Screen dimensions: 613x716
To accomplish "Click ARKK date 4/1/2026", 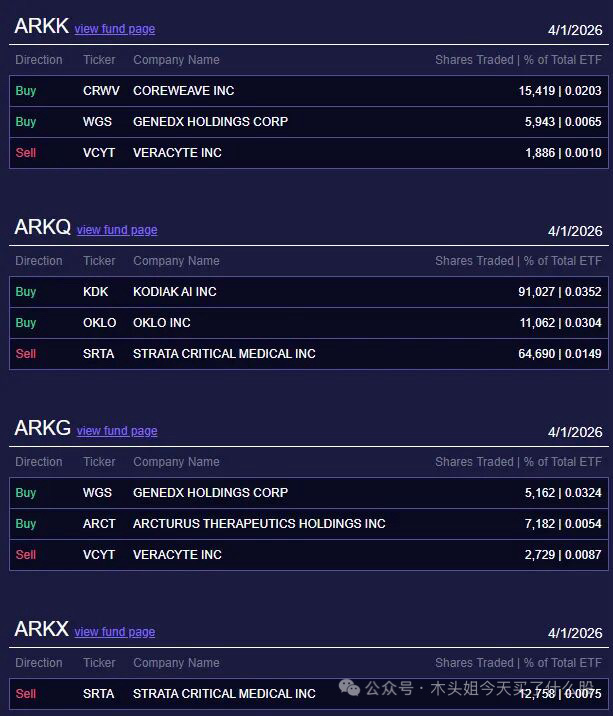I will pos(575,30).
